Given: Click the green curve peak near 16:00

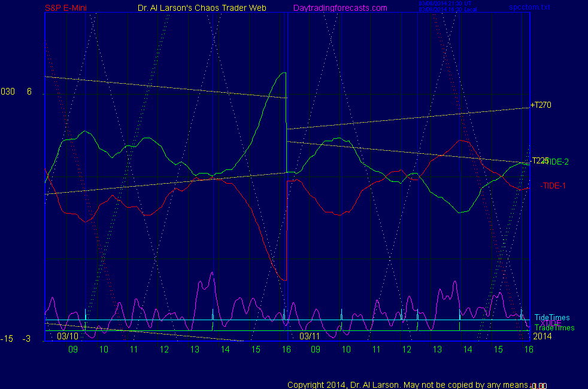Looking at the screenshot, I should 283,74.
